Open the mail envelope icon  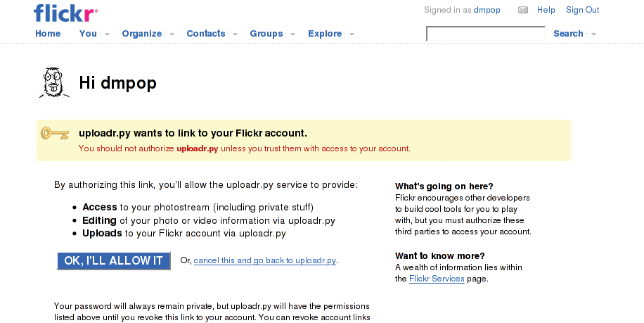pyautogui.click(x=523, y=11)
